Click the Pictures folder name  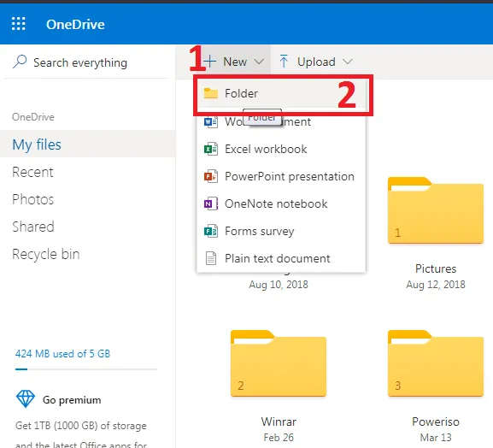pyautogui.click(x=436, y=268)
